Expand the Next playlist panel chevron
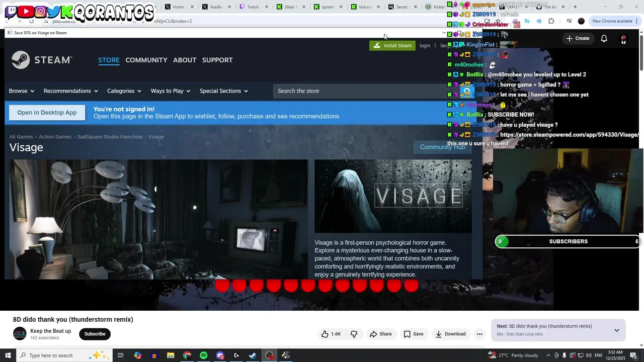Screen dimensions: 644x362 click(x=616, y=330)
